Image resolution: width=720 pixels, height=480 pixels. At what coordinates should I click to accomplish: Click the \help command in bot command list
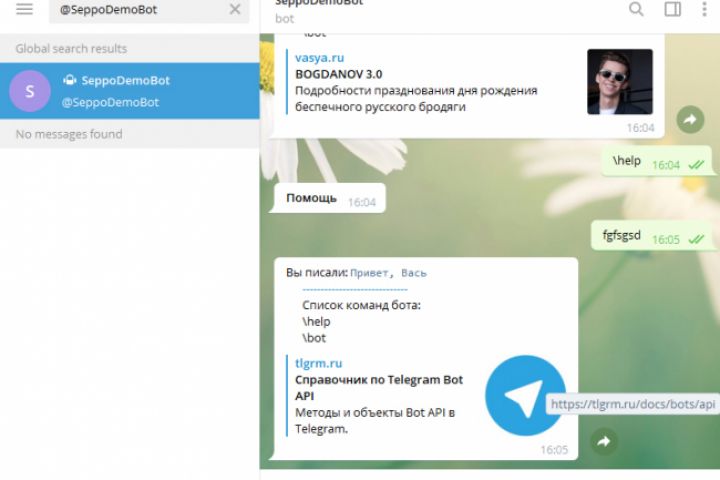(316, 322)
